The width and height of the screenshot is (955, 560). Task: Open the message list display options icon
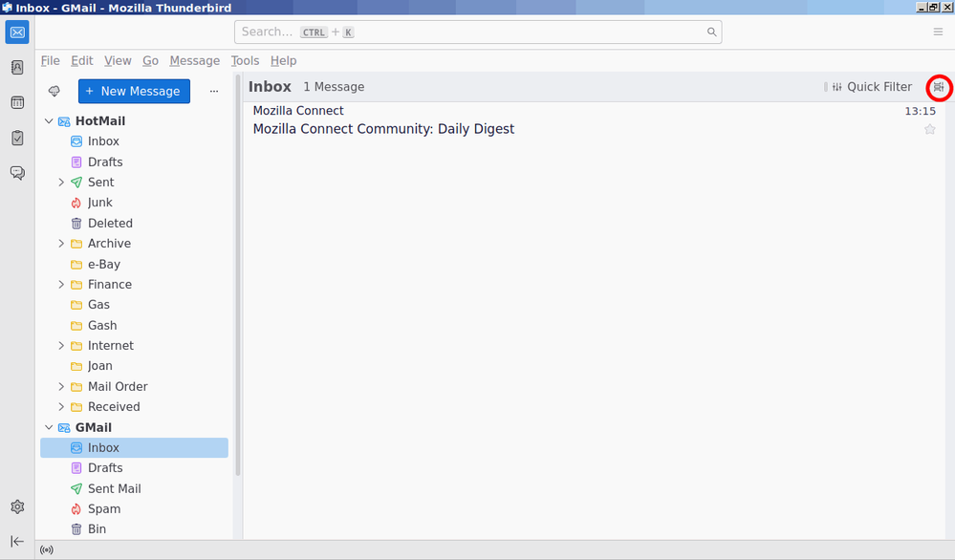[939, 87]
